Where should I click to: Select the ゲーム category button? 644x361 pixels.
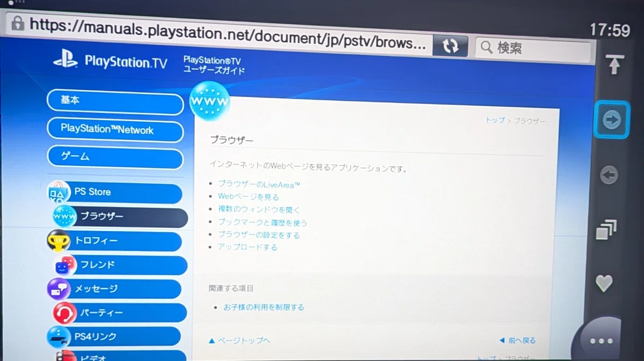tap(115, 157)
